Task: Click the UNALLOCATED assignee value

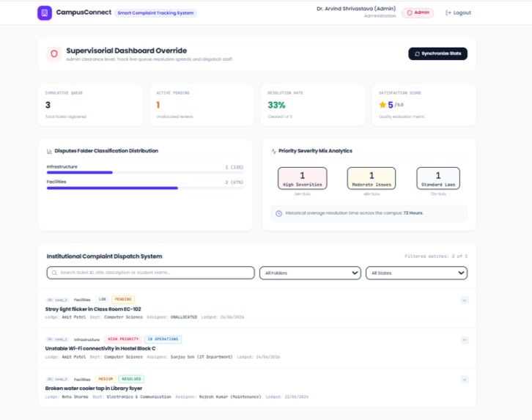Action: tap(183, 317)
